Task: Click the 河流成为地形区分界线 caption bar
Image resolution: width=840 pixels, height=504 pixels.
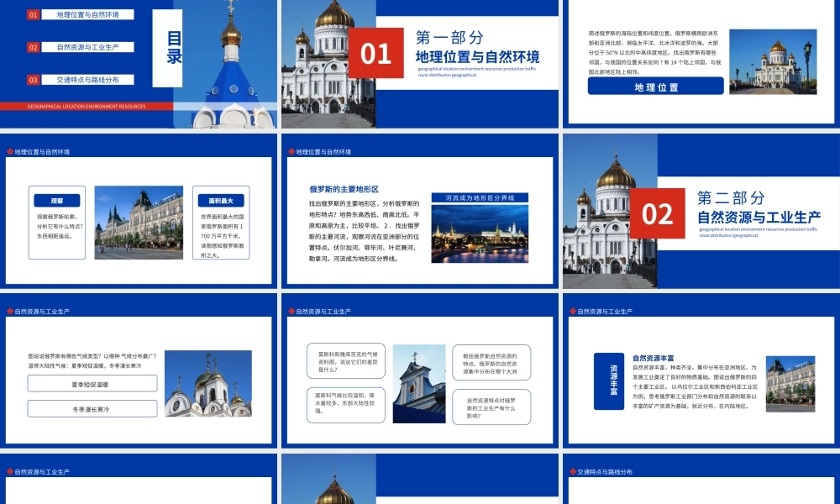Action: [x=480, y=197]
